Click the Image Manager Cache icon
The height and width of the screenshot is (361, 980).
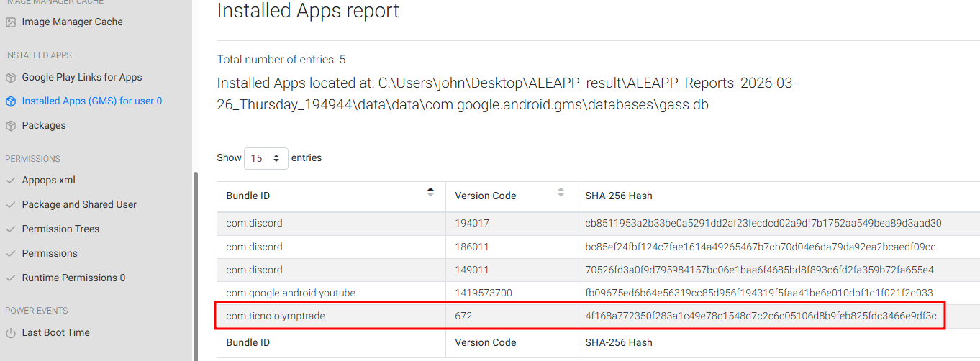pos(11,22)
